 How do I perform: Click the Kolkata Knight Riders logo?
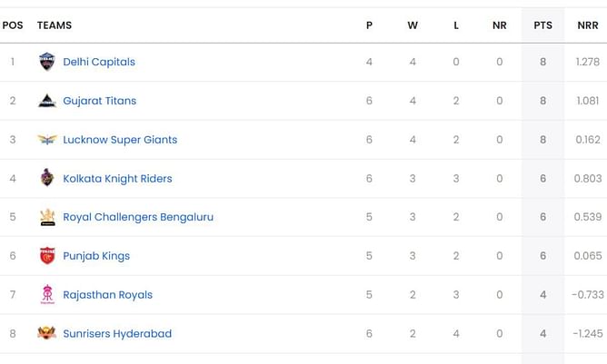(47, 178)
